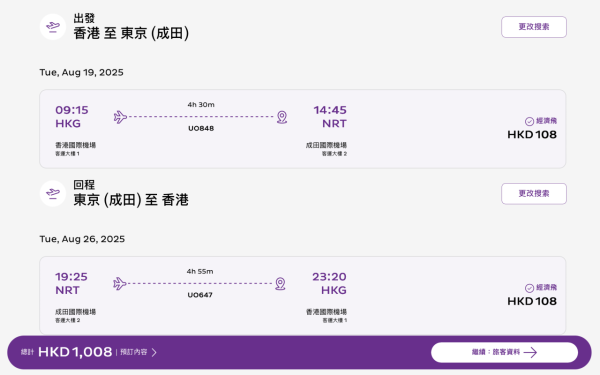The width and height of the screenshot is (600, 375).
Task: Select the UO647 return flight card
Action: (303, 296)
